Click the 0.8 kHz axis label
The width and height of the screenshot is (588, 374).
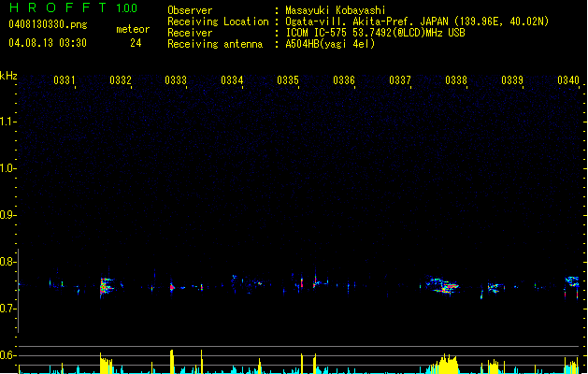(x=7, y=262)
